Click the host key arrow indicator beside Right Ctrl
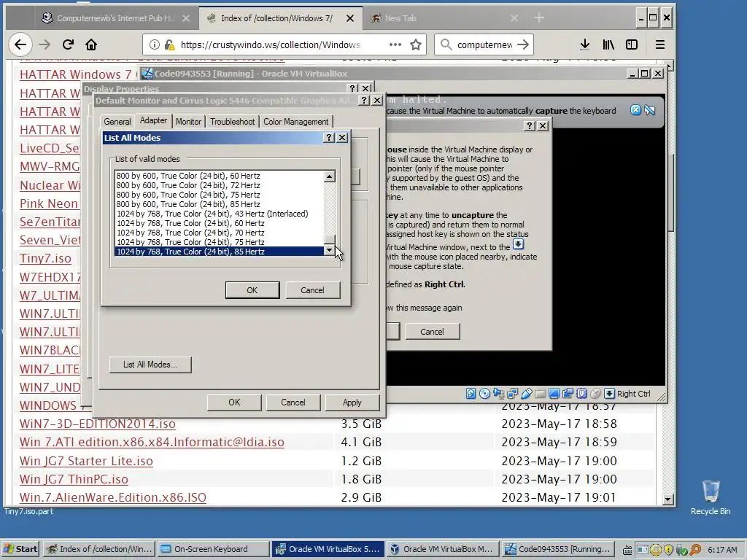 (x=609, y=394)
